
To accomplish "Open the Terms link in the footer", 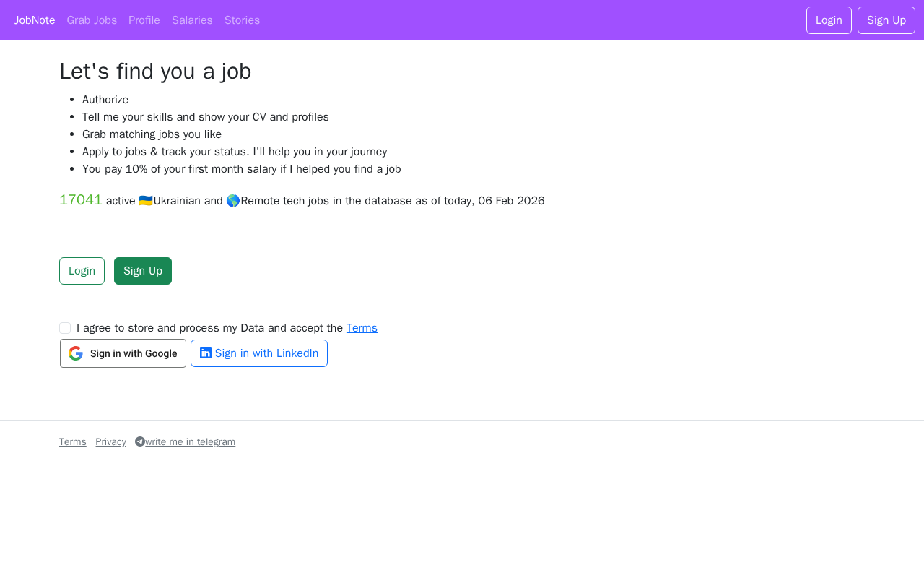I will 72,442.
